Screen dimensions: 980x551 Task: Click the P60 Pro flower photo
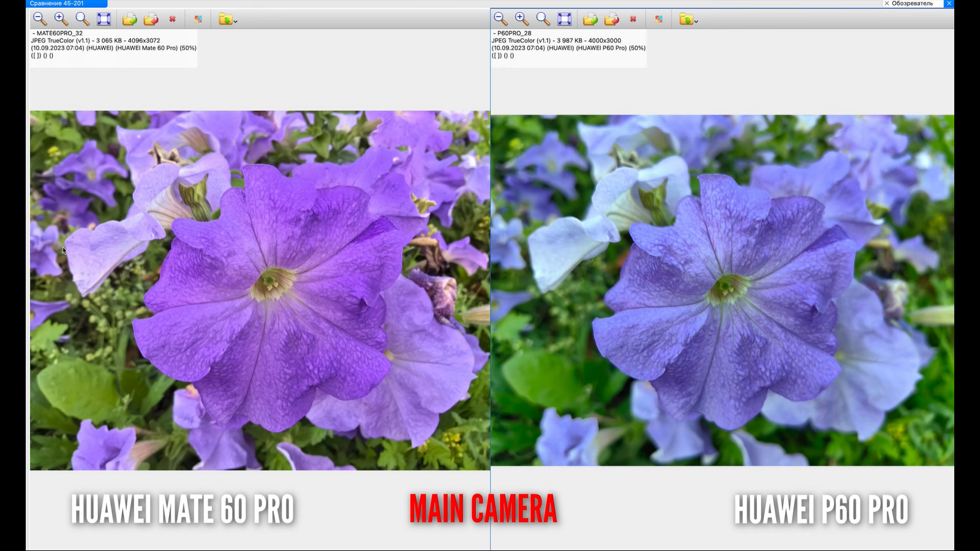coord(722,290)
